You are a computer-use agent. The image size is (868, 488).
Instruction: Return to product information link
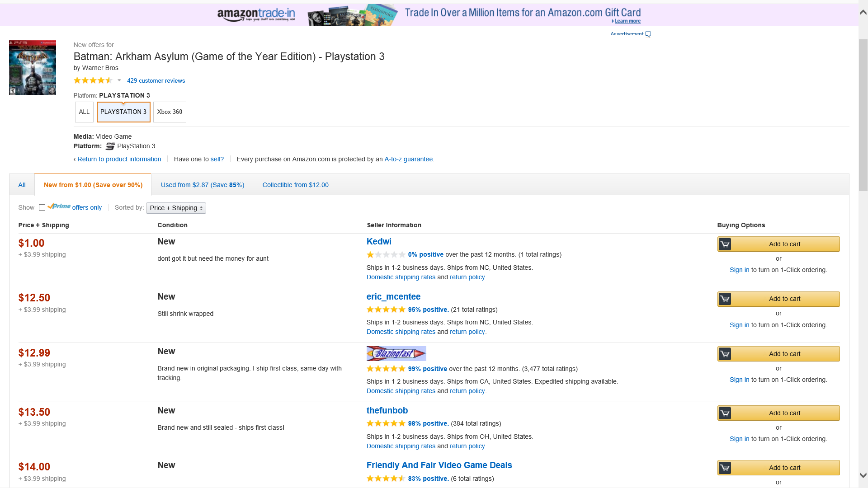(x=119, y=159)
